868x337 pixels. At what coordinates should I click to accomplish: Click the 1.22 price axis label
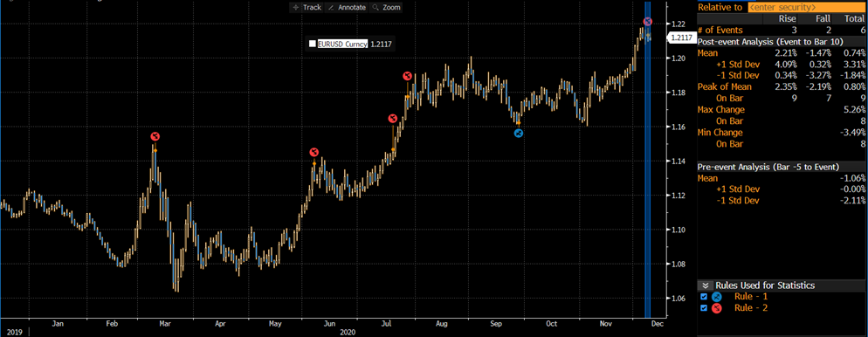(679, 24)
